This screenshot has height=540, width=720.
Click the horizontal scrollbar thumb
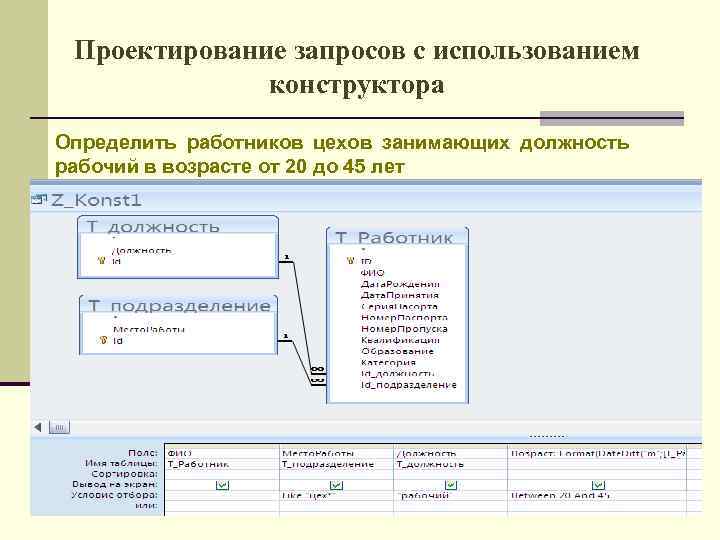pyautogui.click(x=59, y=428)
